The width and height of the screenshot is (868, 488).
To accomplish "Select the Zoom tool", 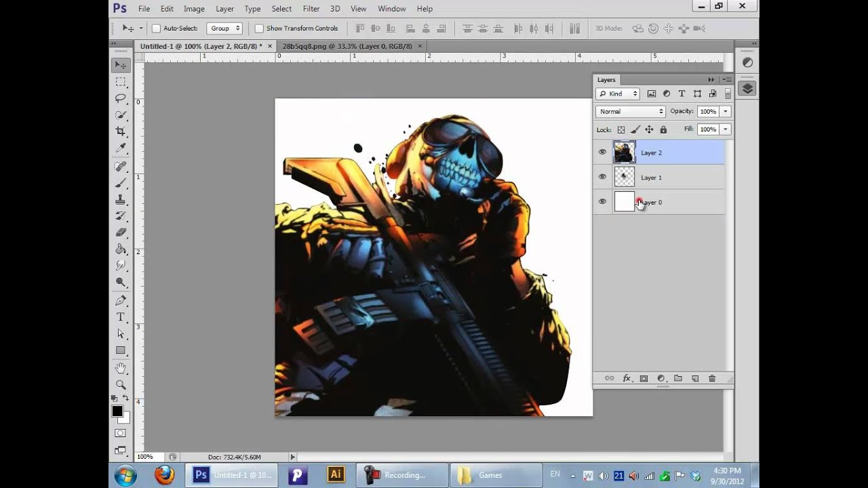I will 121,384.
